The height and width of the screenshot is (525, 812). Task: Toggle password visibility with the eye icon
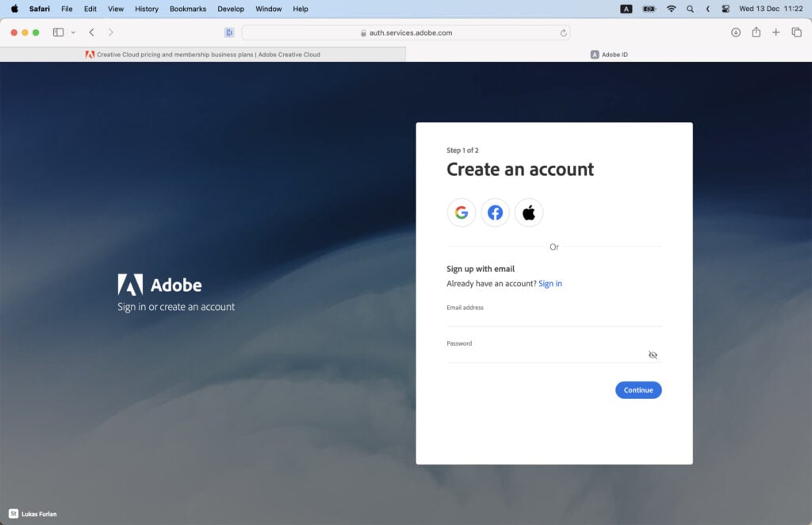653,354
